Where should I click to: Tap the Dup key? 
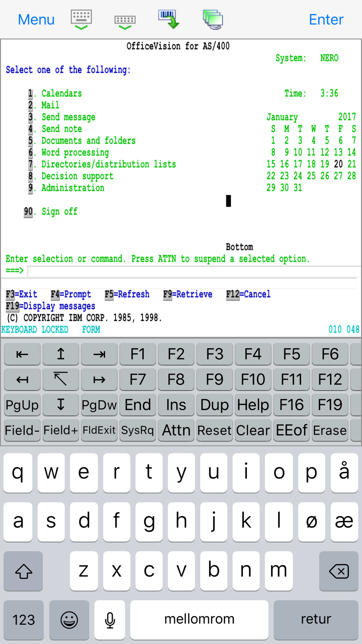click(215, 405)
